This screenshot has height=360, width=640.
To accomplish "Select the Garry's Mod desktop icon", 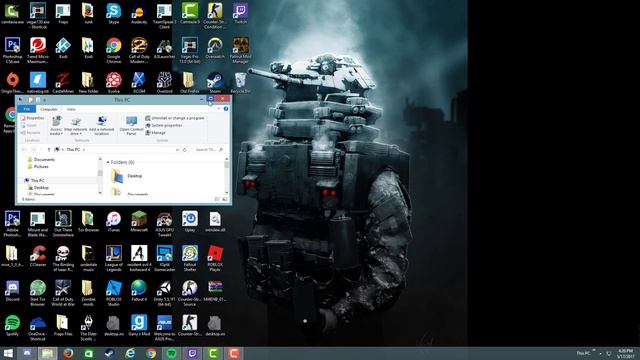I will 139,325.
